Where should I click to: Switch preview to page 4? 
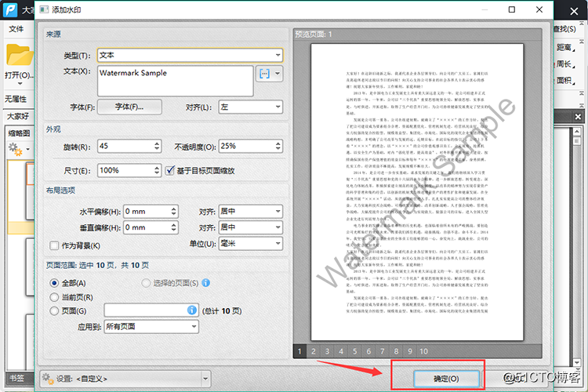(x=341, y=351)
